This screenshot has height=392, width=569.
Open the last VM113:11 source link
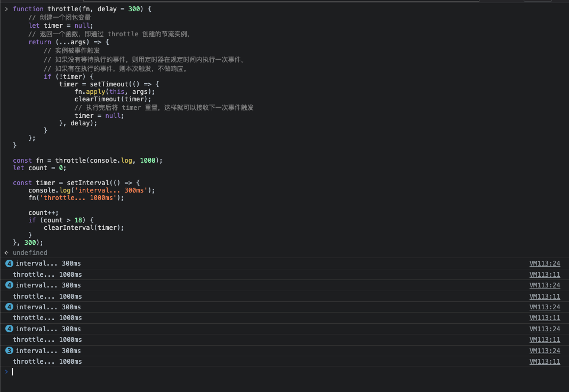point(544,362)
